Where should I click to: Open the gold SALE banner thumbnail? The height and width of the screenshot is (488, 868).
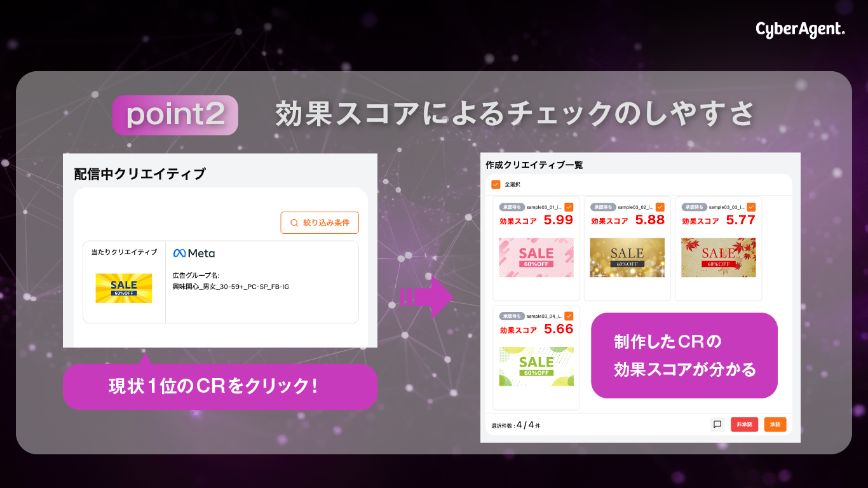point(627,257)
